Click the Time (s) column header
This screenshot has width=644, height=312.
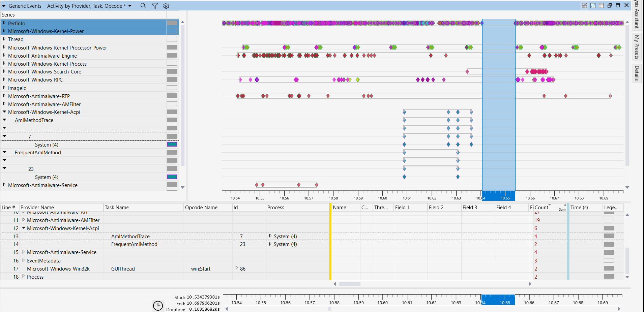pyautogui.click(x=586, y=208)
